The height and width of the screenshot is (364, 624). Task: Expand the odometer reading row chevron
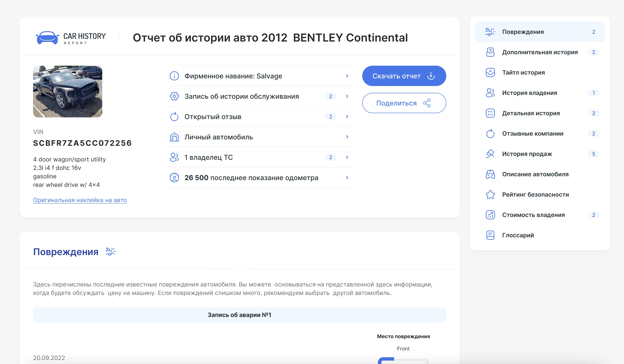coord(347,178)
